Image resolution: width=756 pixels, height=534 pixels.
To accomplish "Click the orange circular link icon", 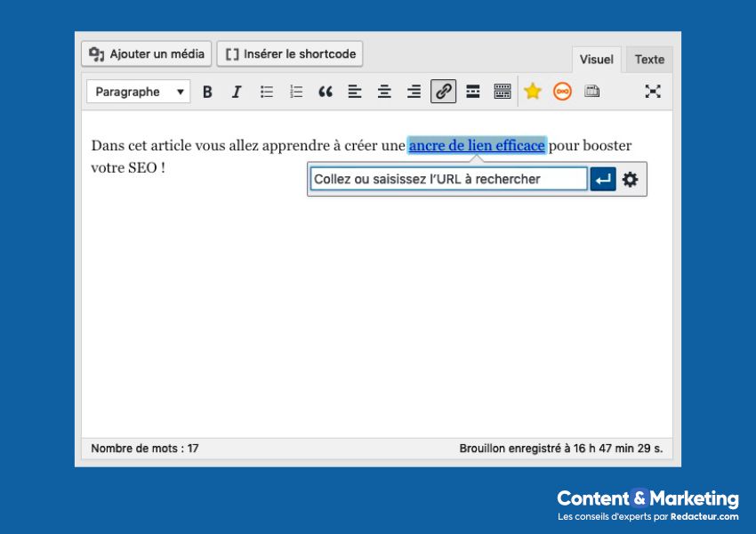I will pos(562,92).
